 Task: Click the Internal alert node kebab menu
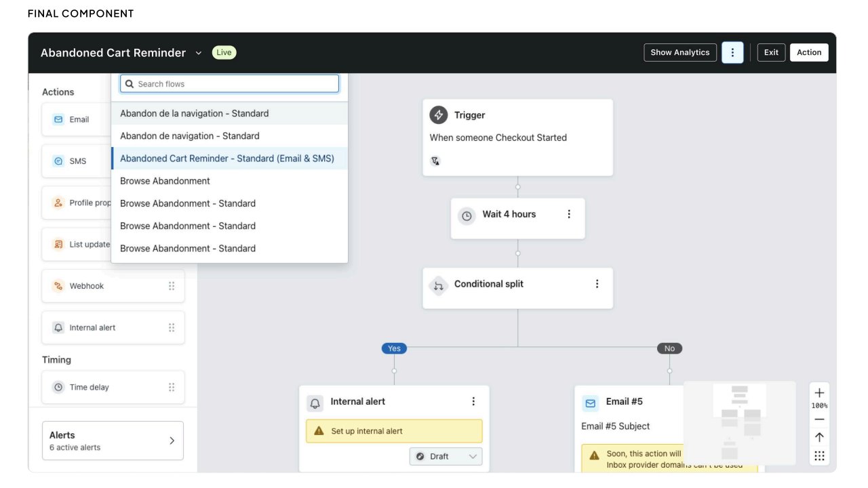473,401
